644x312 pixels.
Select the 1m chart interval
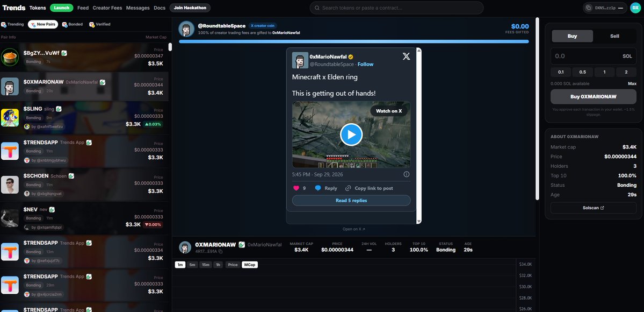[x=180, y=265]
